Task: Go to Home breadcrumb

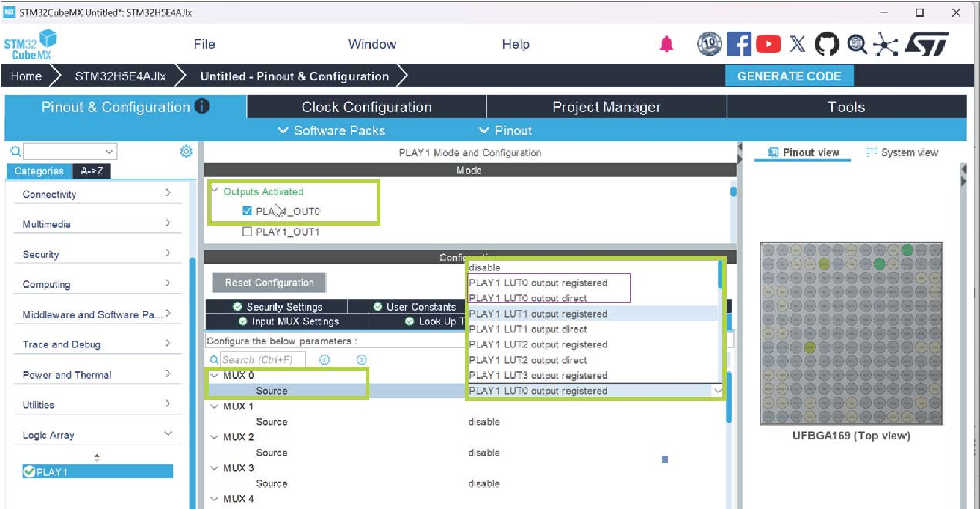Action: click(x=26, y=76)
